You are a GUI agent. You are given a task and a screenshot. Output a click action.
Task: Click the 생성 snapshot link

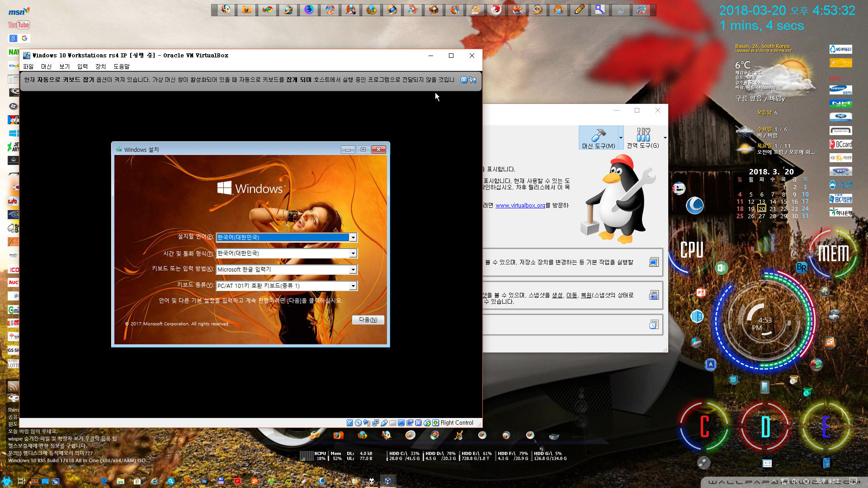click(x=557, y=295)
